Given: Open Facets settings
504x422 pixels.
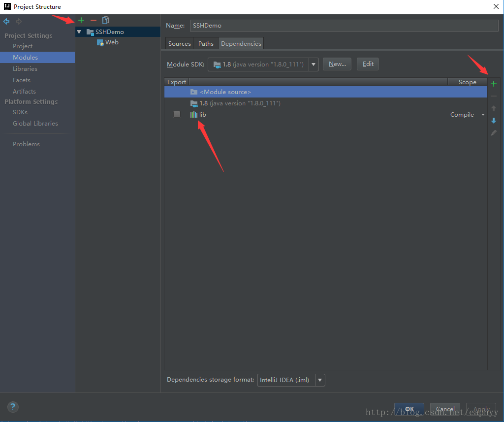Looking at the screenshot, I should point(22,80).
